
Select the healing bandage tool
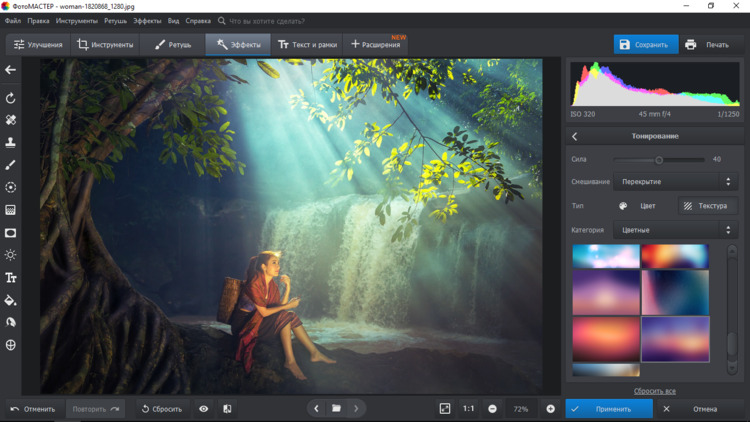[11, 120]
